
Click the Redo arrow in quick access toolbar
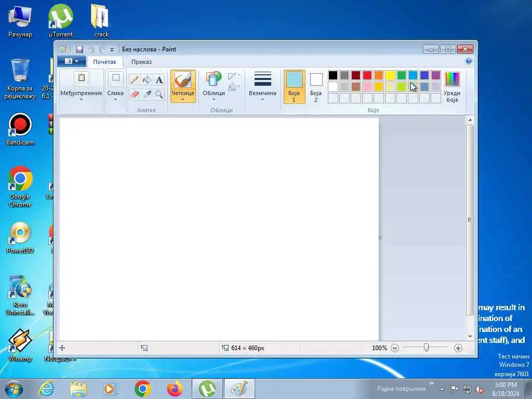pos(102,49)
